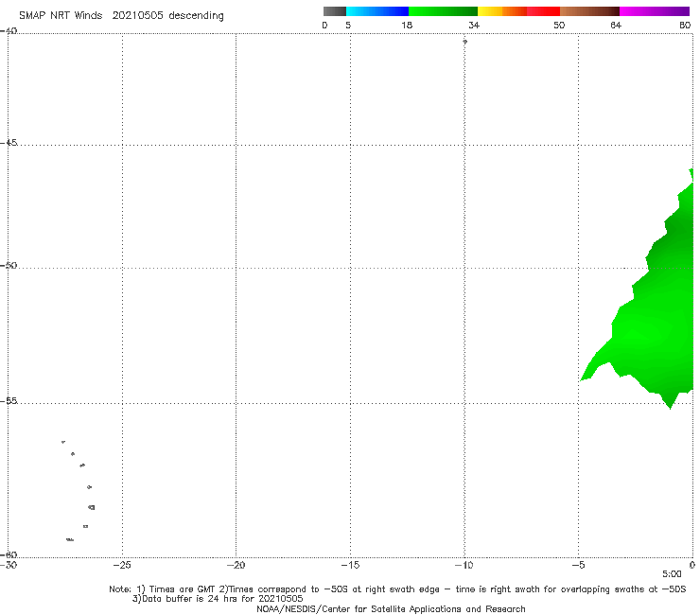Click the green segment of the wind scale
This screenshot has height=615, width=700.
443,11
